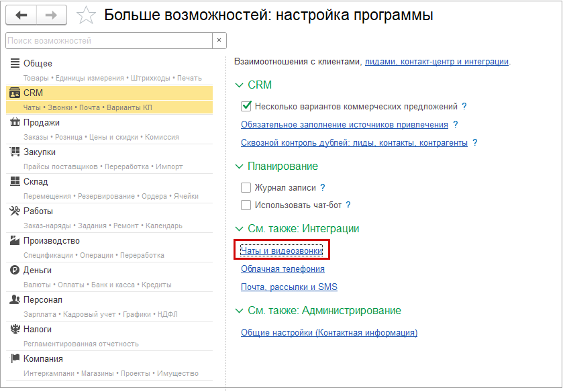563x392 pixels.
Task: Click subtitle Спецификации • Операции • Переработка
Action: click(94, 255)
